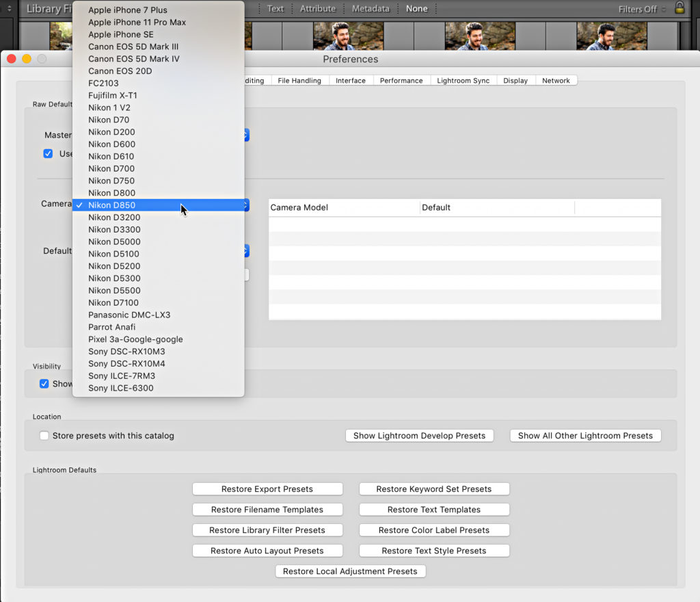Viewport: 700px width, 602px height.
Task: Click Restore Local Adjustment Presets
Action: click(x=350, y=571)
